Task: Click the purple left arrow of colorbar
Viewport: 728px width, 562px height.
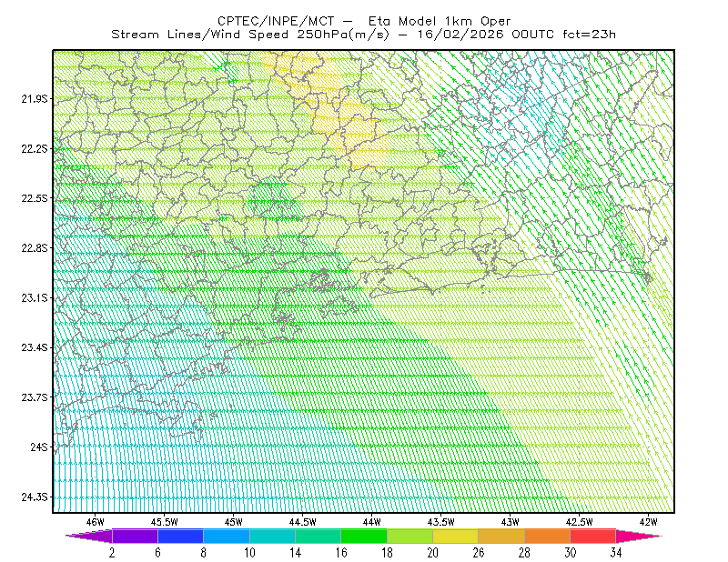Action: [x=88, y=536]
